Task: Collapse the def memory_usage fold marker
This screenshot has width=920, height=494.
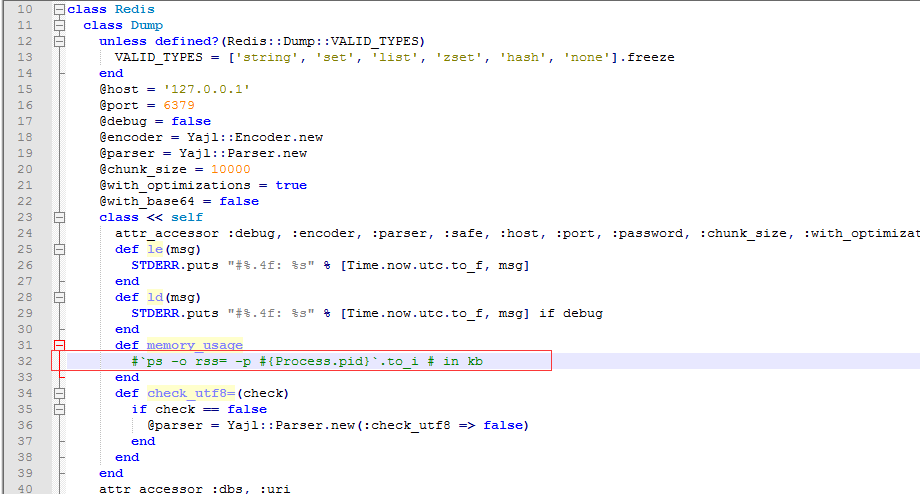Action: point(59,345)
